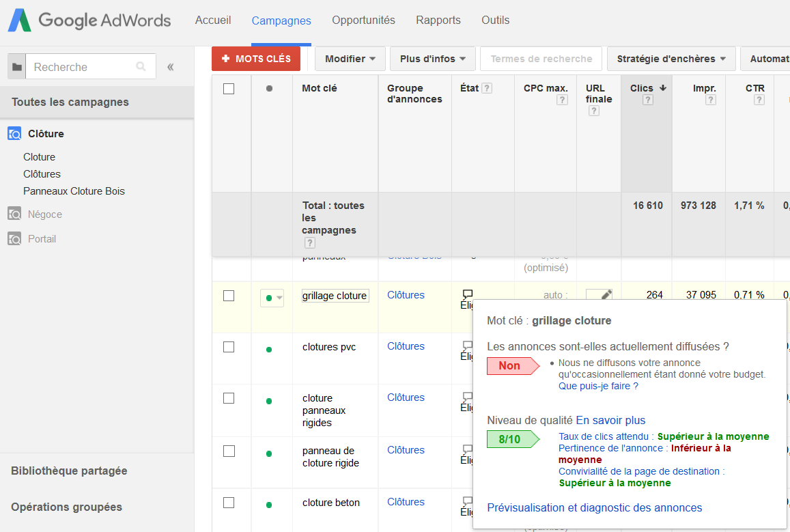This screenshot has height=532, width=790.
Task: Collapse the sidebar with double chevron
Action: 170,67
